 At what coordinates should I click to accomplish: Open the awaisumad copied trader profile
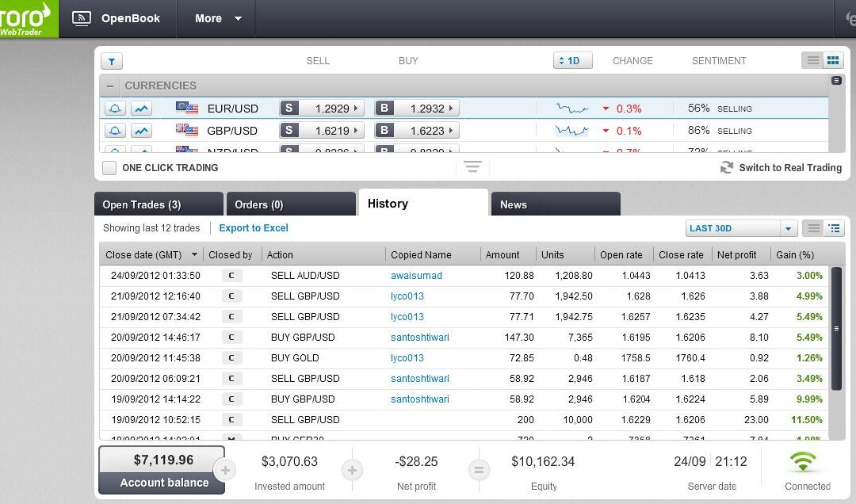pos(416,276)
